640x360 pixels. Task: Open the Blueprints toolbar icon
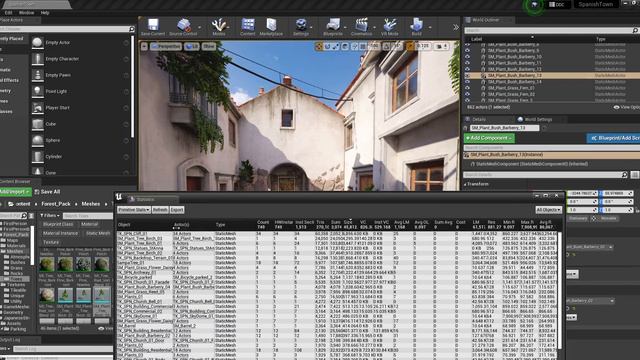[x=333, y=24]
